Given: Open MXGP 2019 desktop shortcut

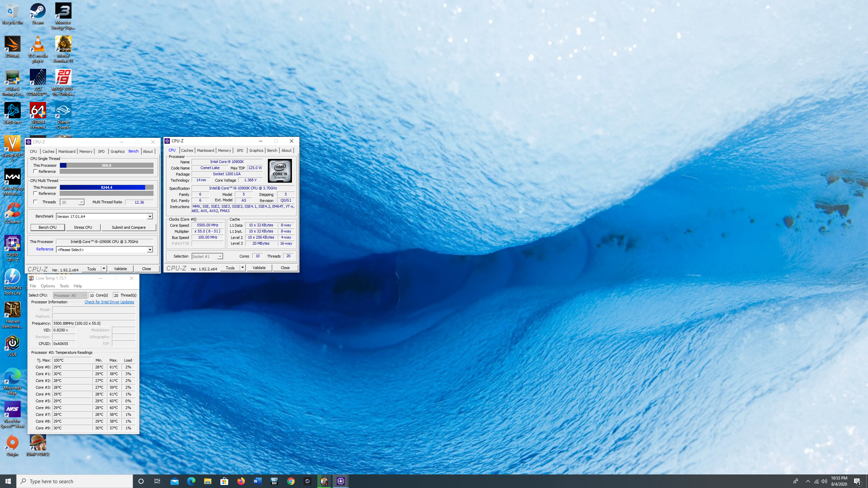Looking at the screenshot, I should click(63, 83).
